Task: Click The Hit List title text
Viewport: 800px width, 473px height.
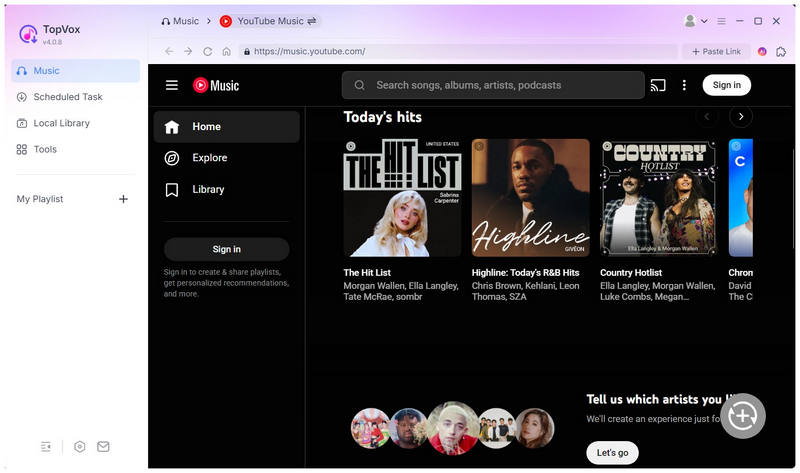Action: 367,273
